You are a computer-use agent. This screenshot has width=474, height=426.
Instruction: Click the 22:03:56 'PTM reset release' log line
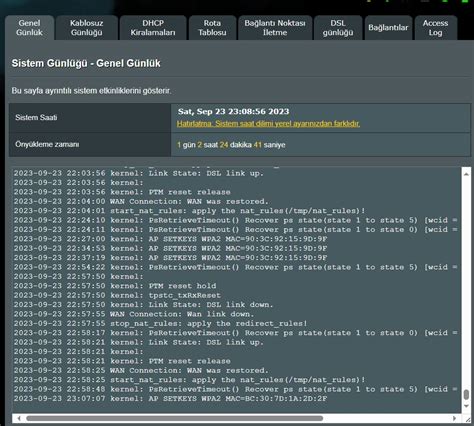click(x=122, y=192)
